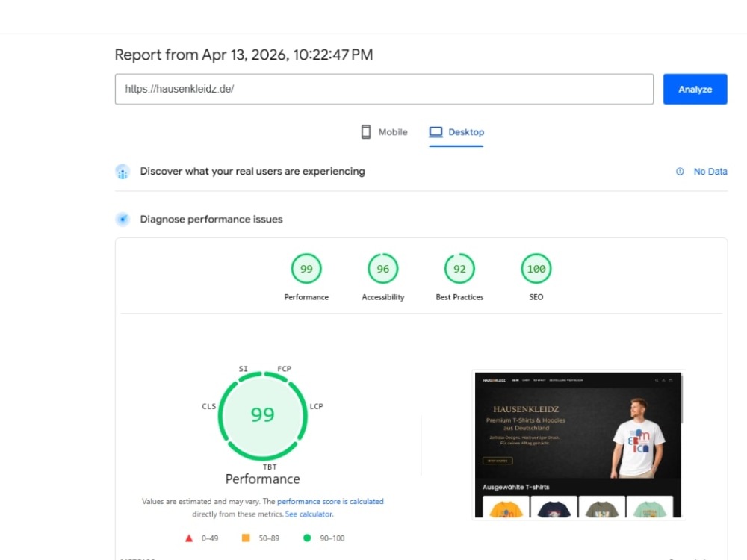Jump to the SEO score gauge 100
The height and width of the screenshot is (560, 747).
click(x=536, y=269)
